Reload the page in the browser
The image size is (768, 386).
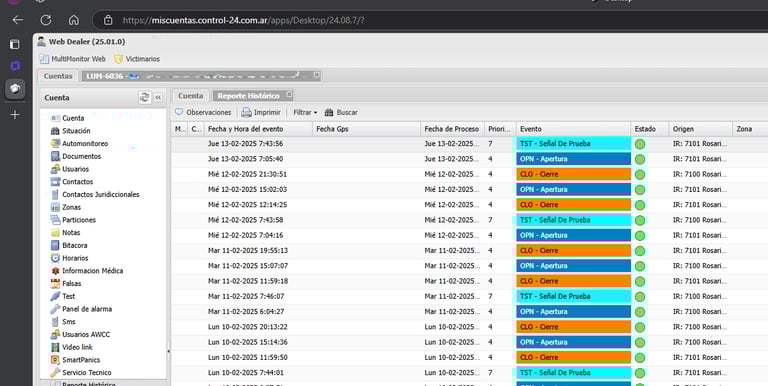[x=46, y=20]
